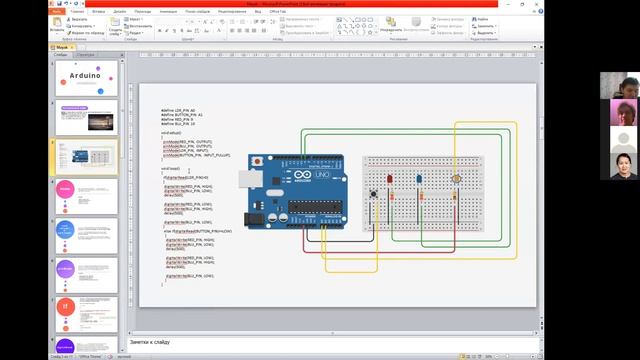This screenshot has height=360, width=640.
Task: Click the Paste (Вставить) clipboard icon
Action: point(57,21)
